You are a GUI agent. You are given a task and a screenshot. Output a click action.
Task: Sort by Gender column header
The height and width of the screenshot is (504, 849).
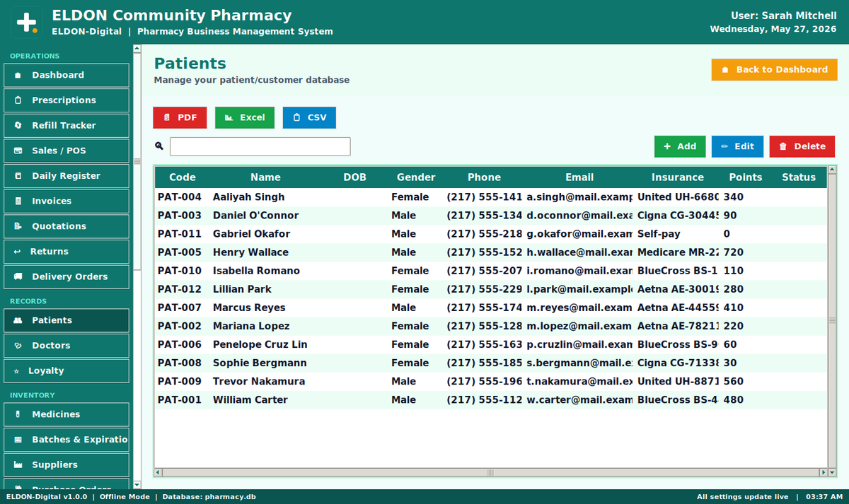(416, 177)
